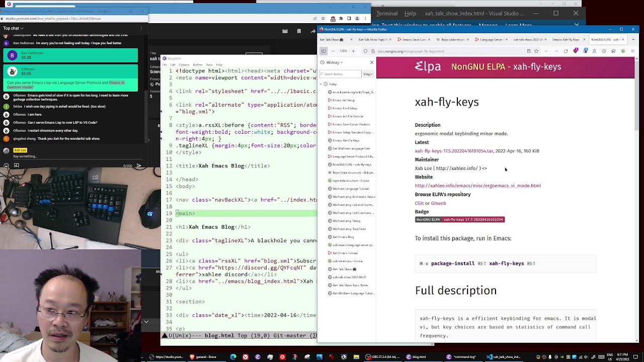Go back with the Firefox back arrow

[547, 51]
